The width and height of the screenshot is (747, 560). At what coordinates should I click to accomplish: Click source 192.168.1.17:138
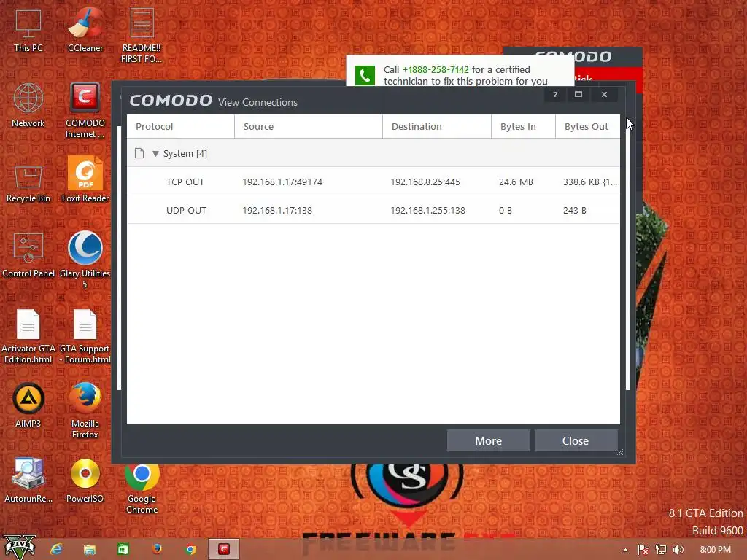pyautogui.click(x=277, y=211)
